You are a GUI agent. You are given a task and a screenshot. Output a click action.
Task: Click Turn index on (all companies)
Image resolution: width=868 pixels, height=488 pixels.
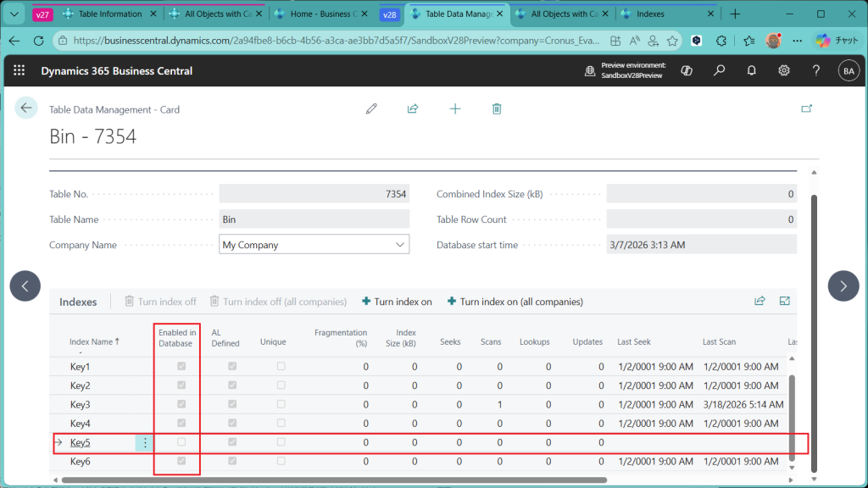[x=515, y=302]
